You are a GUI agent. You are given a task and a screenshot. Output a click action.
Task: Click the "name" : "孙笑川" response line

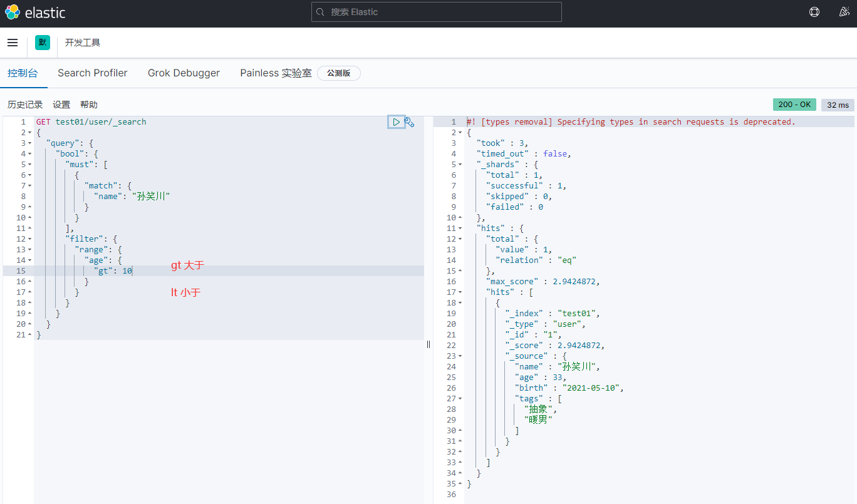[558, 367]
